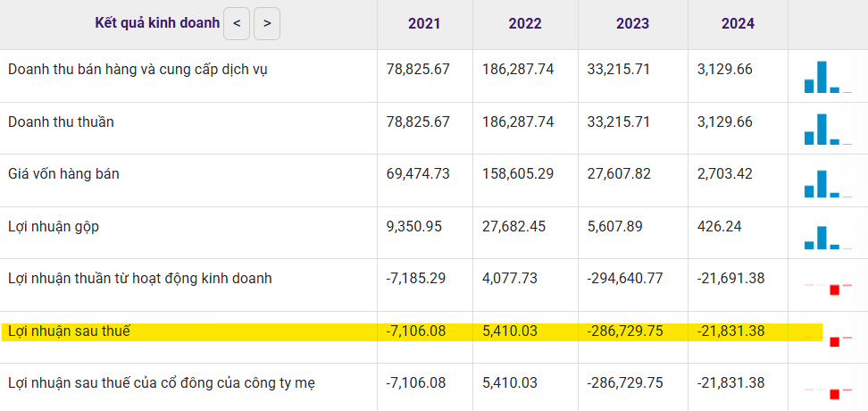Select 2023 value in highlighted Lợi nhuận sau thuế row

pyautogui.click(x=624, y=331)
